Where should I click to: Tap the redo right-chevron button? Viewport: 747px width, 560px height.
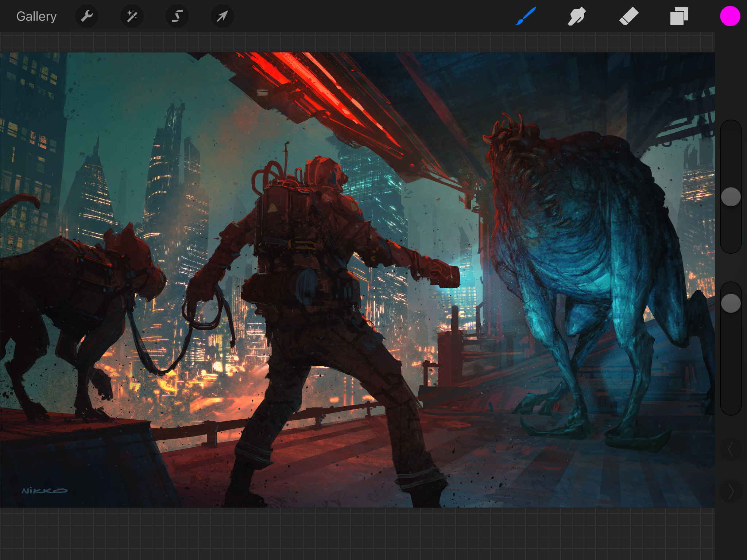click(x=731, y=491)
